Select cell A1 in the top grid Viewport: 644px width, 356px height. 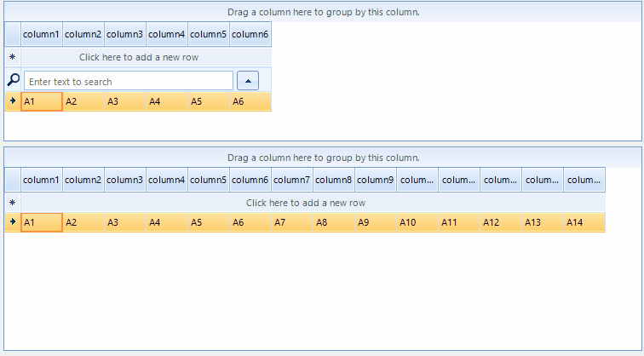click(x=42, y=101)
